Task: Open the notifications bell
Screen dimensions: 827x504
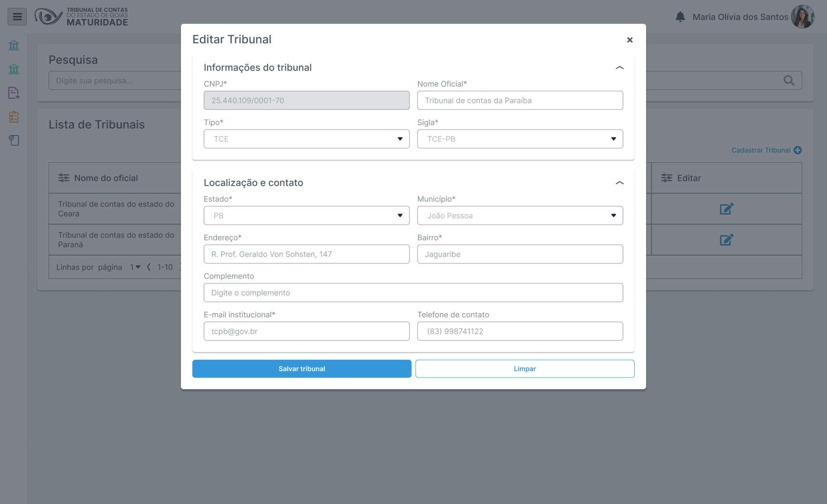Action: tap(680, 17)
